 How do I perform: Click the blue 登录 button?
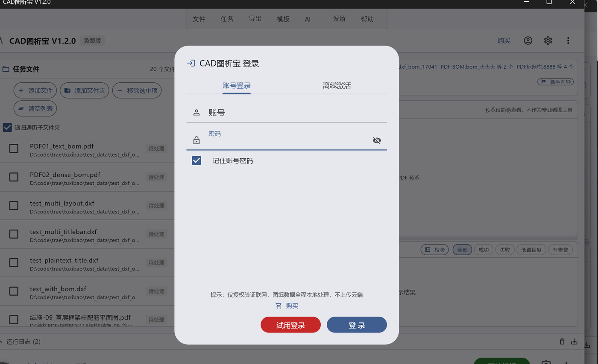(357, 325)
